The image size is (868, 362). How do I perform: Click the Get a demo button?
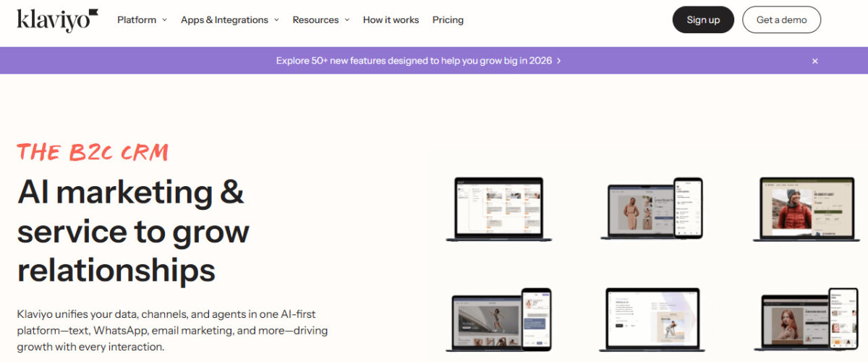pos(781,20)
